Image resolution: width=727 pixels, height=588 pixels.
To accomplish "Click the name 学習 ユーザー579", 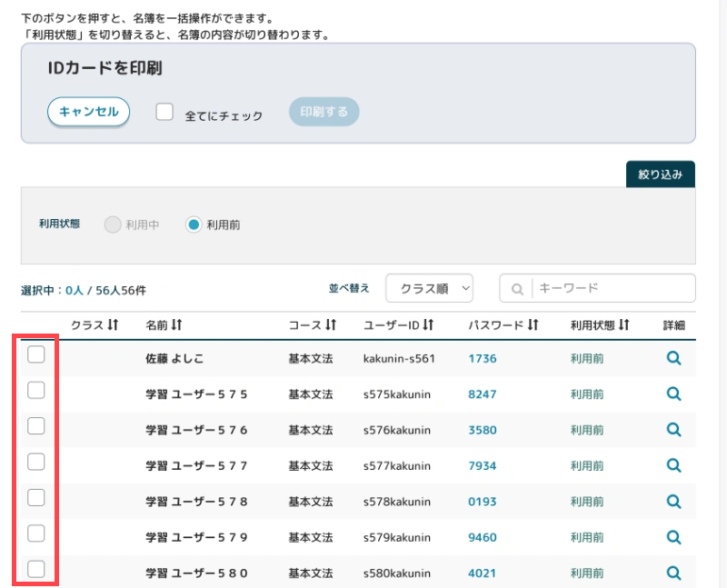I will coord(196,537).
